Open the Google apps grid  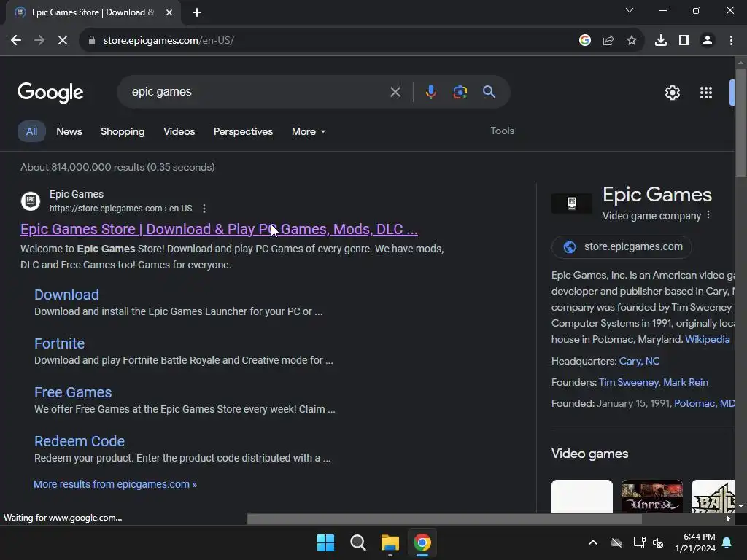(706, 93)
